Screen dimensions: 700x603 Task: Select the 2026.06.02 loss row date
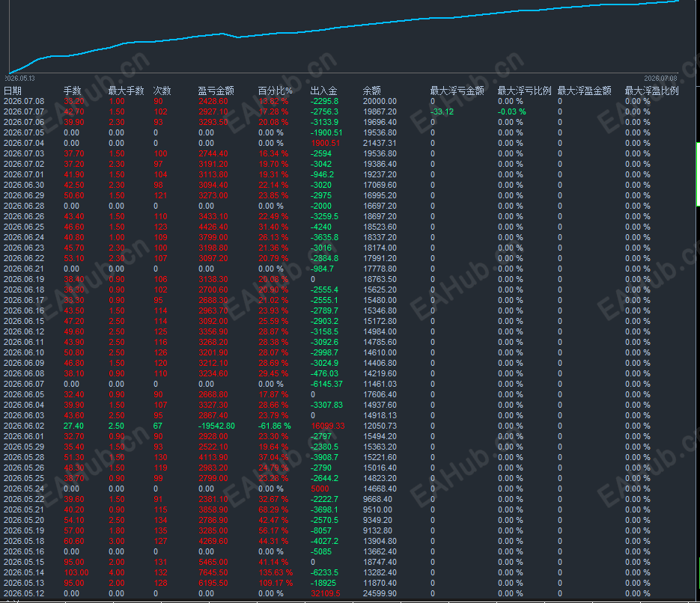point(24,426)
